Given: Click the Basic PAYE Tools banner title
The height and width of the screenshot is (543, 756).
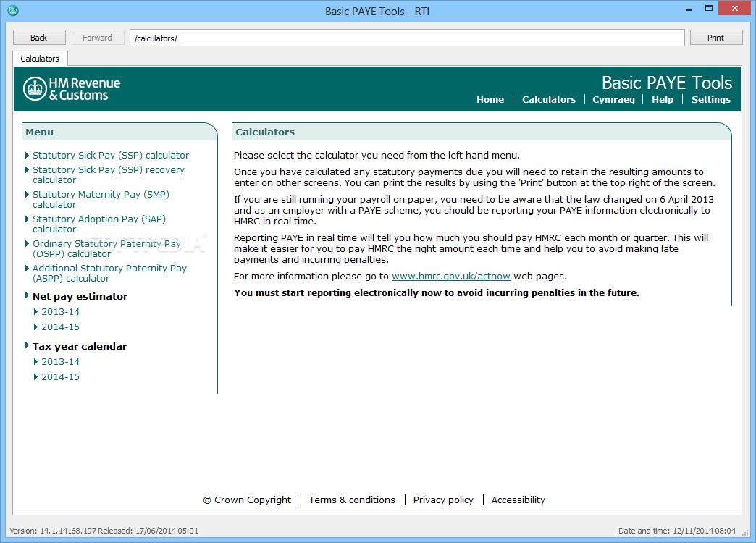Looking at the screenshot, I should (667, 83).
